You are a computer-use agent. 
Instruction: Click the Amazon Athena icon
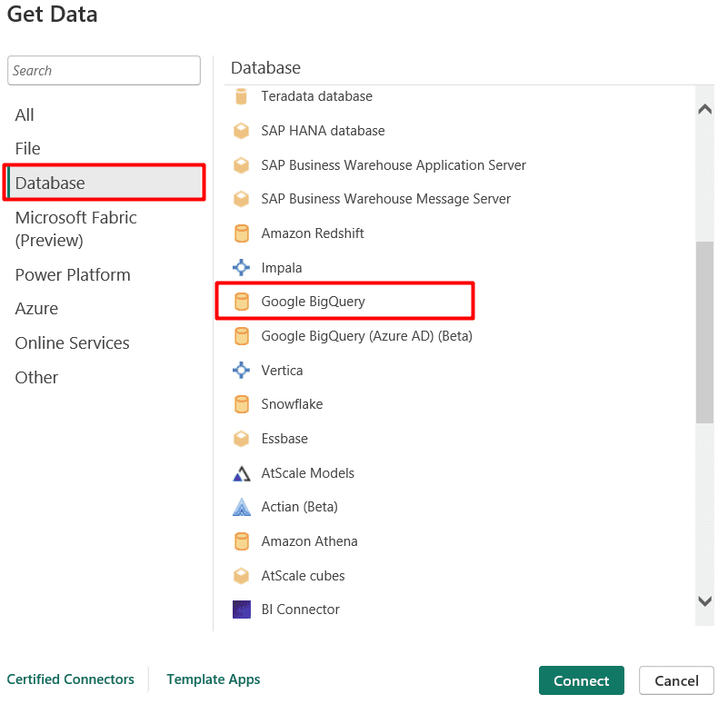(242, 541)
